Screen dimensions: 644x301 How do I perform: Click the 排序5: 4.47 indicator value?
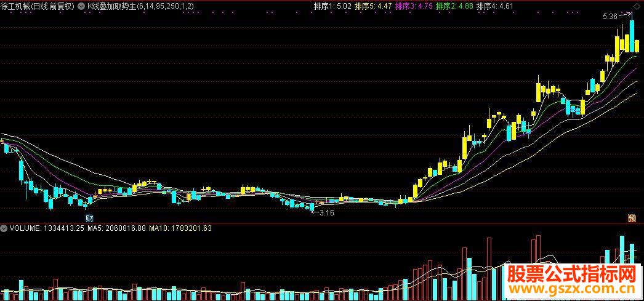pyautogui.click(x=373, y=6)
